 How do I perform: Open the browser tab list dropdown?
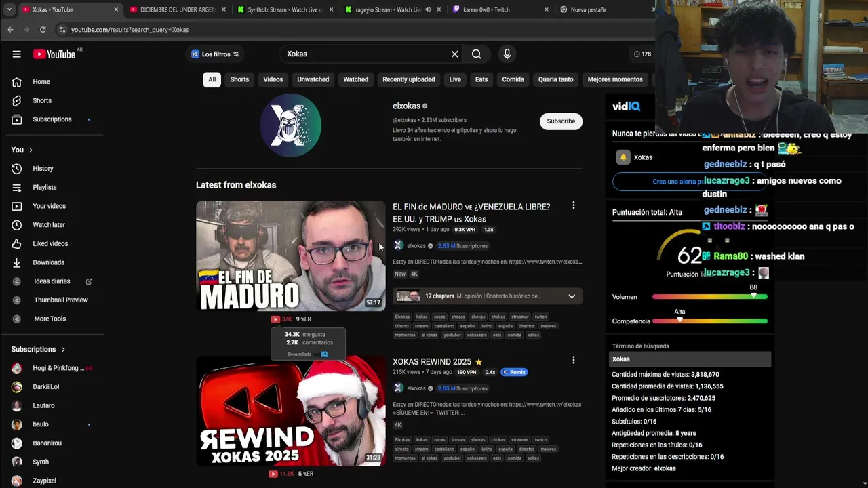[9, 9]
